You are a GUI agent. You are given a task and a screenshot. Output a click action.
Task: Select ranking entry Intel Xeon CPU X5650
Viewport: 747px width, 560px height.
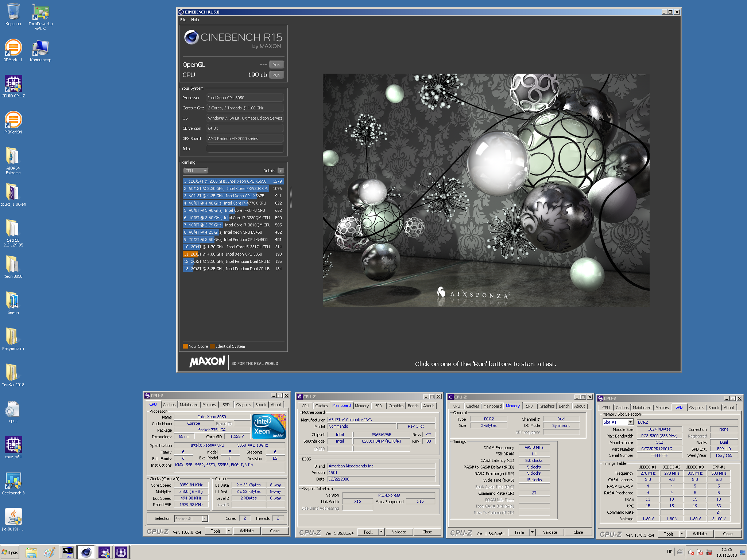233,181
